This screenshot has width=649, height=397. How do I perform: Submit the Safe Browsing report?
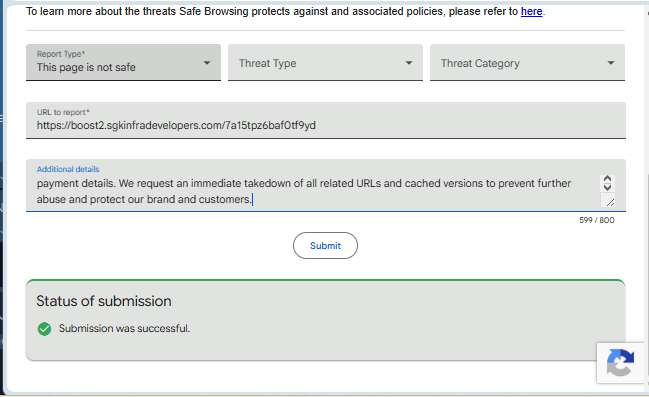[325, 245]
